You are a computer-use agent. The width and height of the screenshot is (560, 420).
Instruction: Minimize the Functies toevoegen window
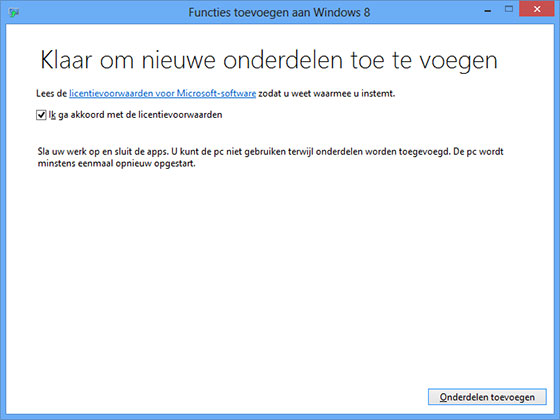point(488,11)
